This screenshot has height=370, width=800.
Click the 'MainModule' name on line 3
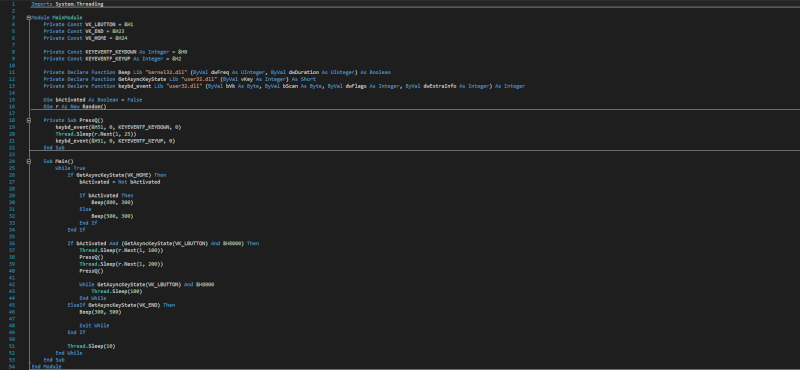pos(67,17)
